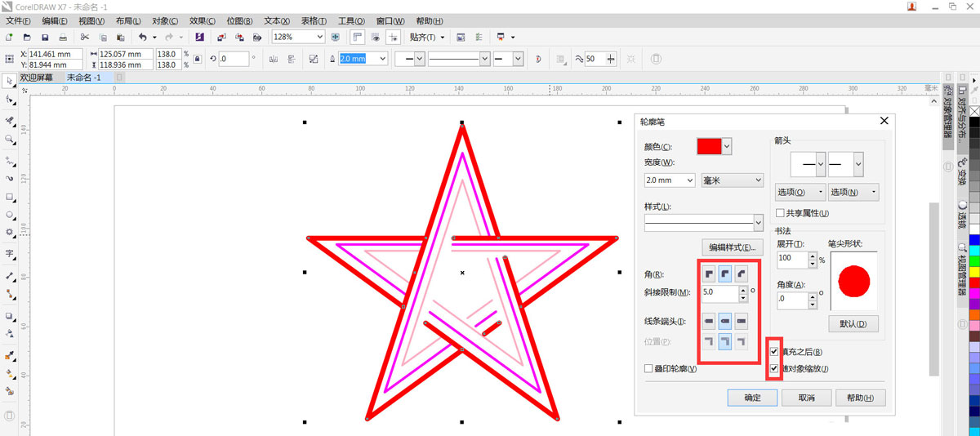Screen dimensions: 980x436
Task: Click the Print icon in toolbar
Action: coord(63,38)
